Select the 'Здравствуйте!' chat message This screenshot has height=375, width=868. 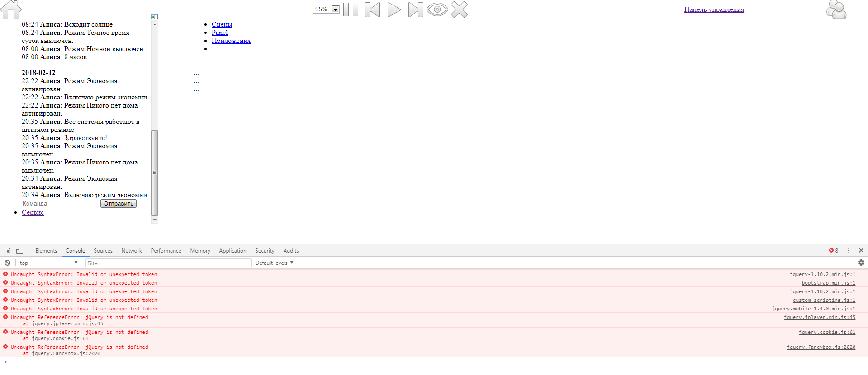pyautogui.click(x=85, y=138)
